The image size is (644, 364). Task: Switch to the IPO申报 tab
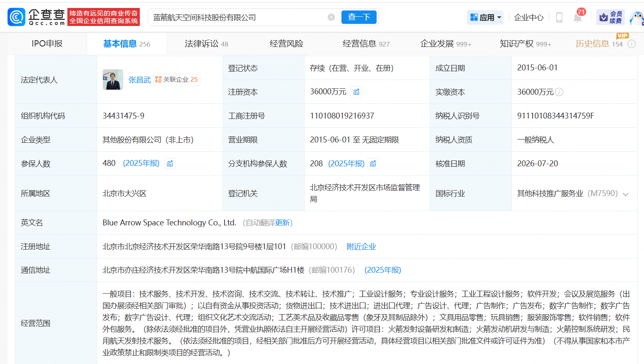pos(47,44)
